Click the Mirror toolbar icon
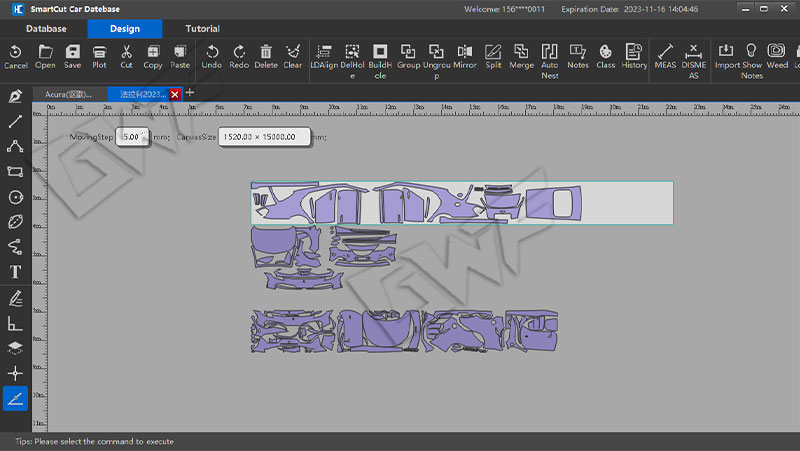The height and width of the screenshot is (451, 800). point(465,56)
